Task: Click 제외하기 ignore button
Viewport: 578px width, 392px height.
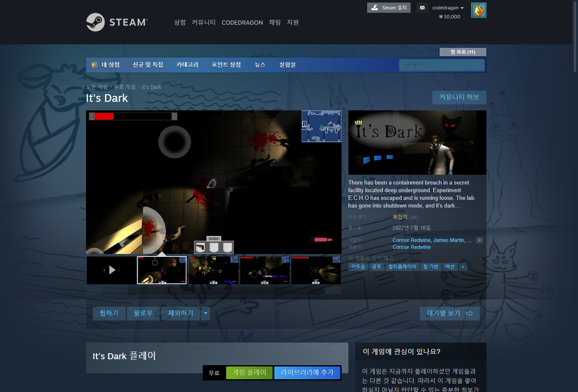Action: 181,314
